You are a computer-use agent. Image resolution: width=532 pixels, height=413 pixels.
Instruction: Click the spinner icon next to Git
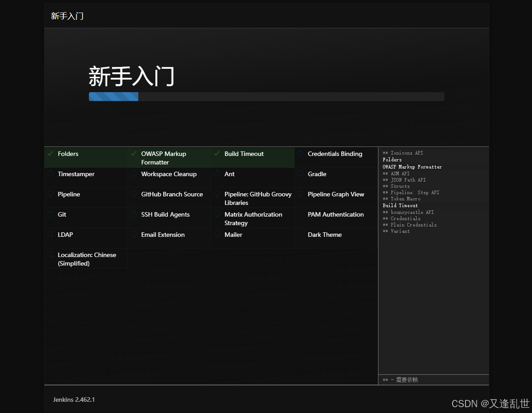click(50, 214)
